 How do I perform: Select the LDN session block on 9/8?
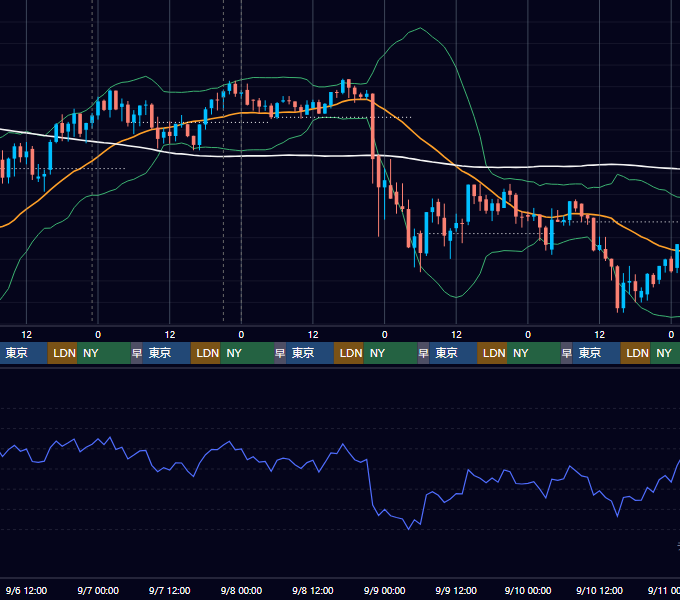coord(349,353)
